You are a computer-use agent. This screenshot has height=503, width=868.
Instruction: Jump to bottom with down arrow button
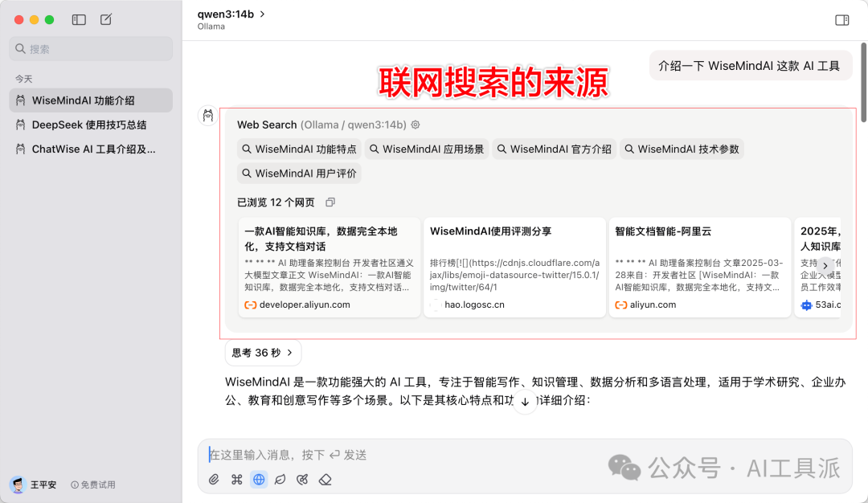[x=525, y=402]
